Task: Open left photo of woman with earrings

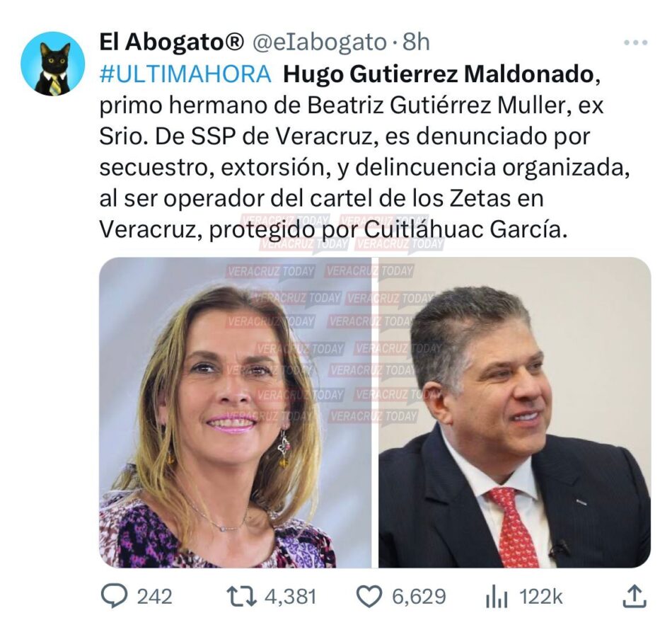Action: click(236, 412)
